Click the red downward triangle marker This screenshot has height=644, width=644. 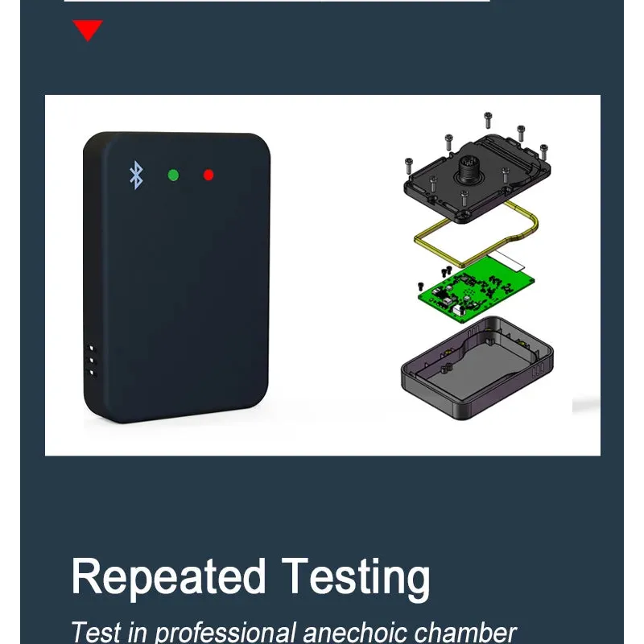[88, 31]
